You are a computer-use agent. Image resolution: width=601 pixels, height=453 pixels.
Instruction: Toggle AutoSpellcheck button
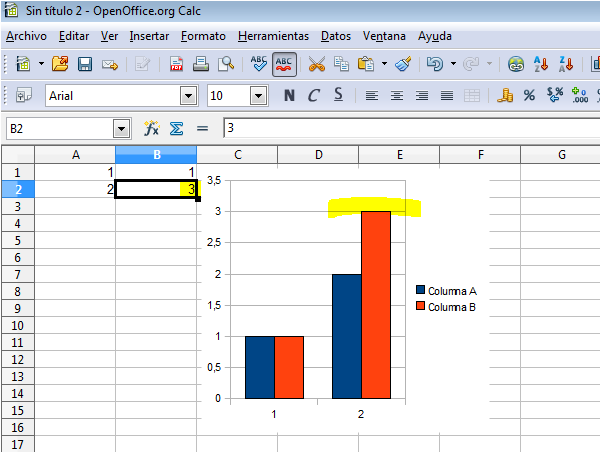(x=284, y=64)
